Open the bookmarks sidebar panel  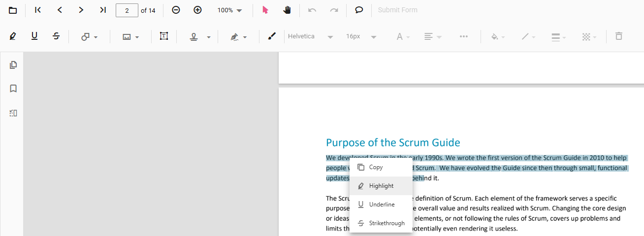pyautogui.click(x=13, y=89)
